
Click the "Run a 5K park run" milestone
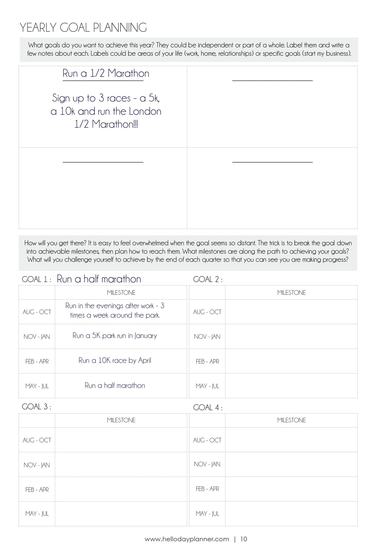(x=115, y=336)
